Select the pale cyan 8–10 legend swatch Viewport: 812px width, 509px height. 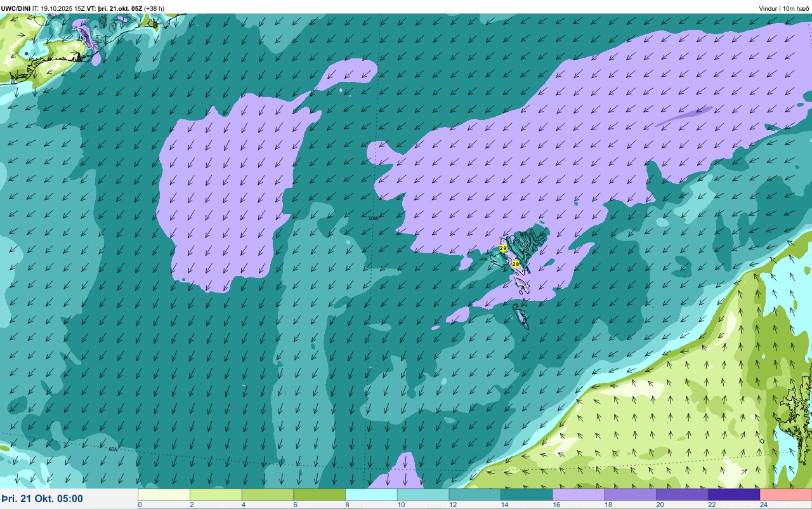pos(371,494)
